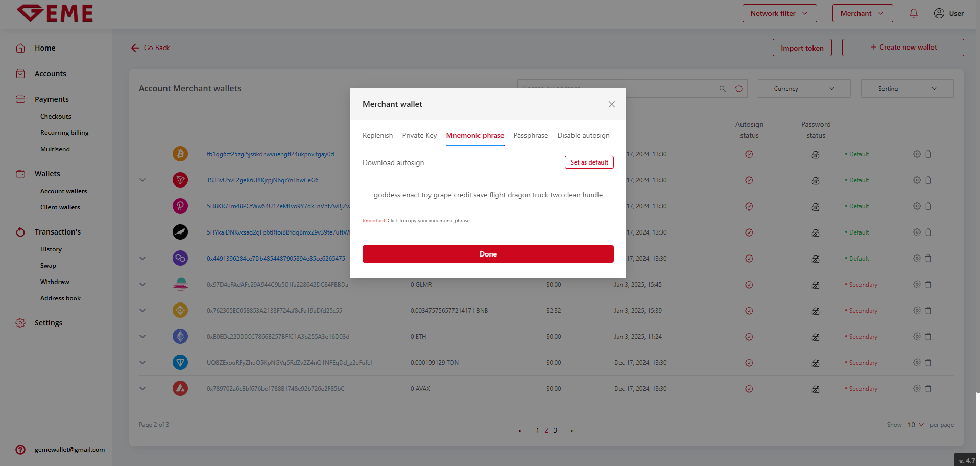Click the refresh icon beside search field
This screenshot has width=980, height=466.
point(738,89)
